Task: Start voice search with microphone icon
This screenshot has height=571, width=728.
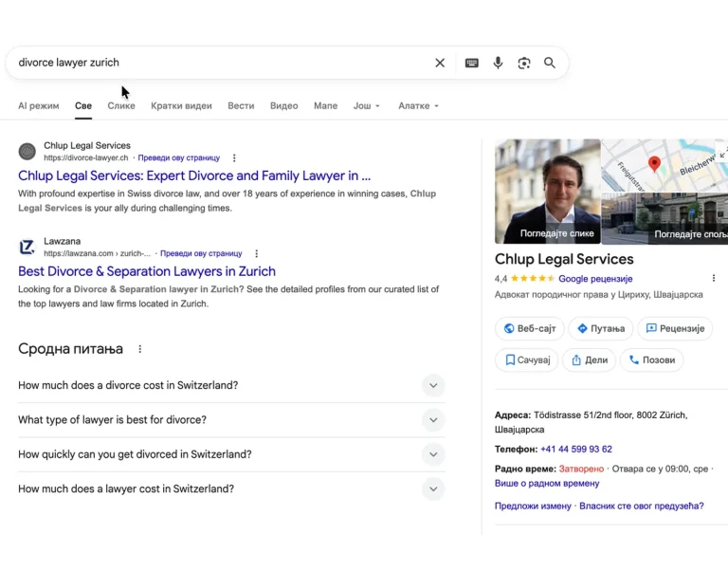Action: pos(498,63)
